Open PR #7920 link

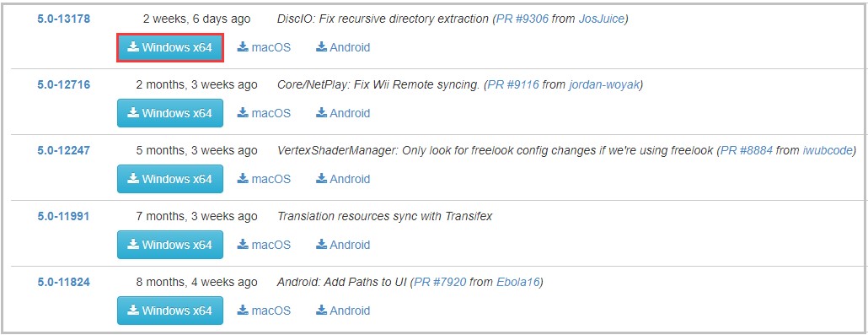[x=440, y=283]
